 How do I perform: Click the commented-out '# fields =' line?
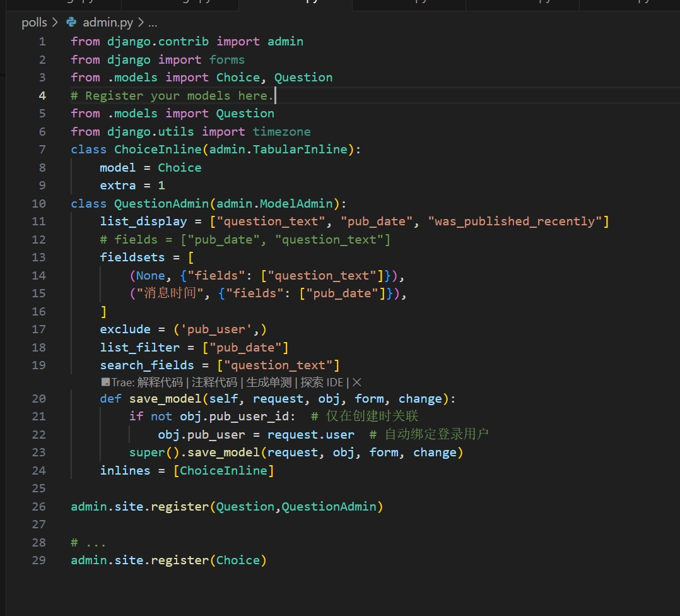click(x=245, y=240)
